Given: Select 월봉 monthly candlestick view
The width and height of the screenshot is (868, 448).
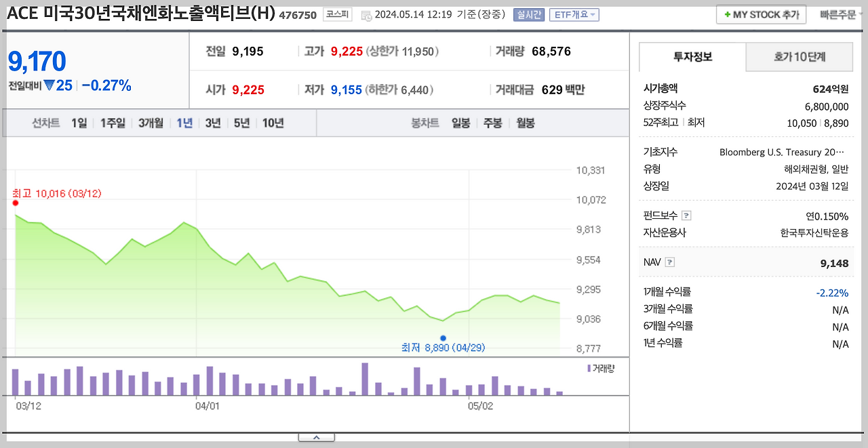Looking at the screenshot, I should [524, 123].
